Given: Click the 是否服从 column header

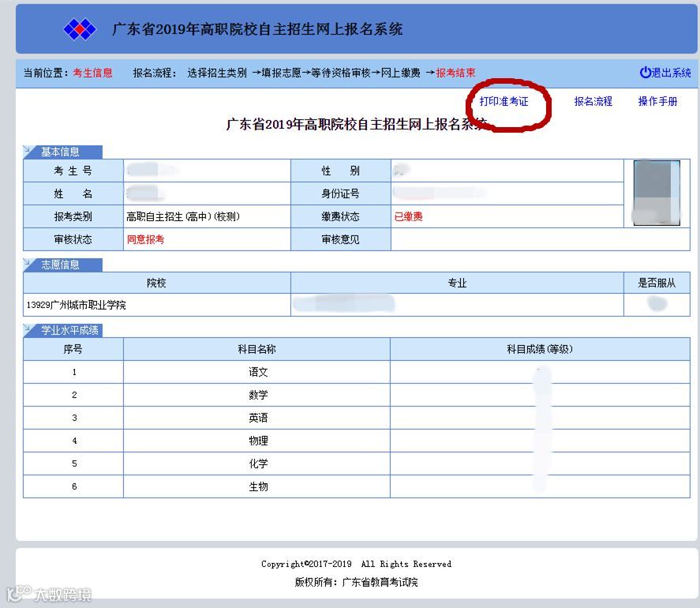Looking at the screenshot, I should [x=657, y=283].
